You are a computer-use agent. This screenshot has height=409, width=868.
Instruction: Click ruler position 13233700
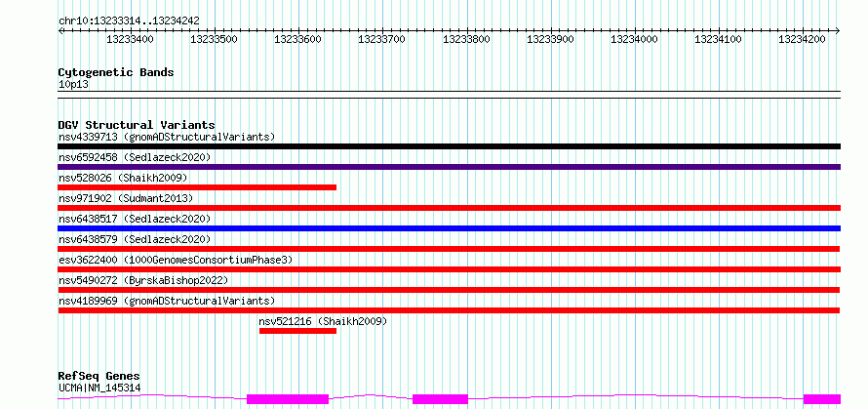tap(382, 39)
